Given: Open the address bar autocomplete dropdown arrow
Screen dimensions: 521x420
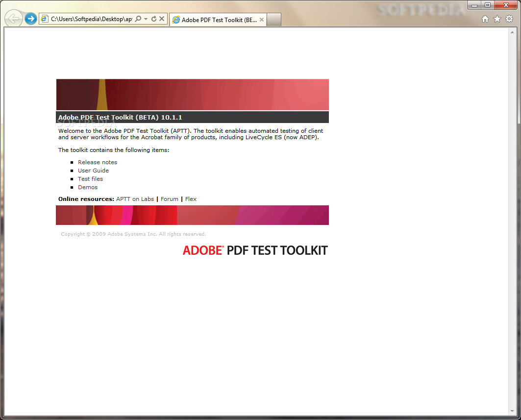Looking at the screenshot, I should coord(146,19).
